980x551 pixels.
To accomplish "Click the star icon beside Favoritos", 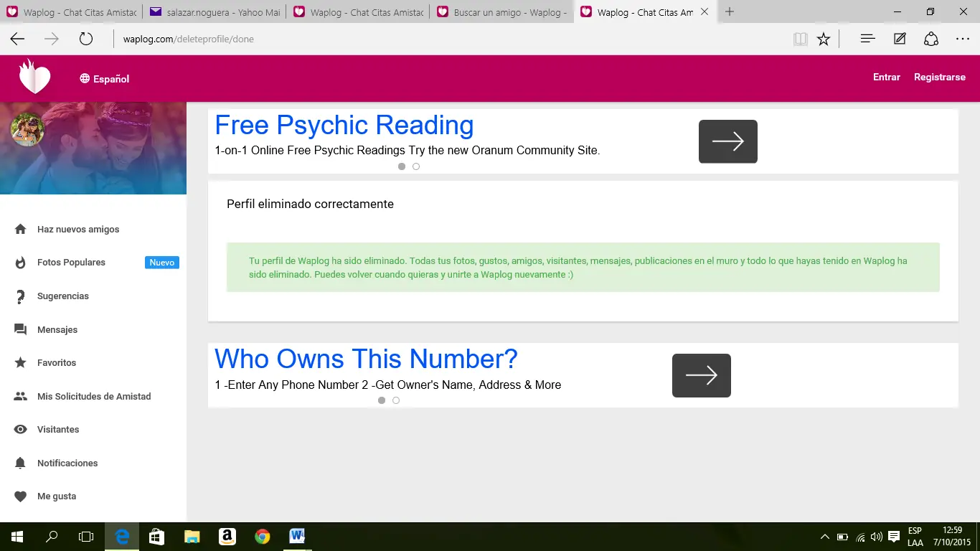I will click(21, 363).
